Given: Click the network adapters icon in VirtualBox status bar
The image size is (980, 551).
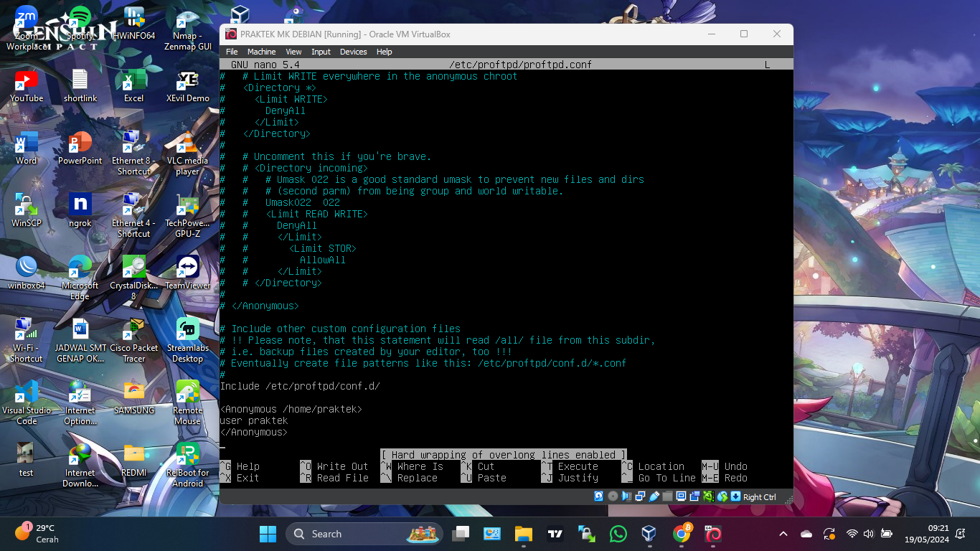Looking at the screenshot, I should (x=640, y=496).
